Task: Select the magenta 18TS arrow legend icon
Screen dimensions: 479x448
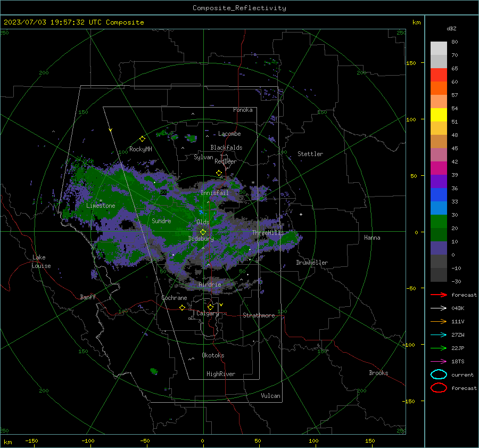Action: tap(439, 362)
